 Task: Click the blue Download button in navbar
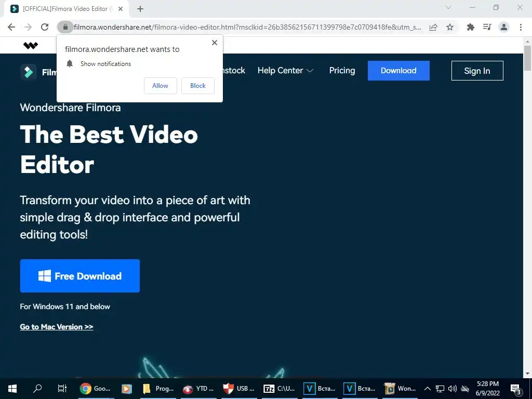398,71
